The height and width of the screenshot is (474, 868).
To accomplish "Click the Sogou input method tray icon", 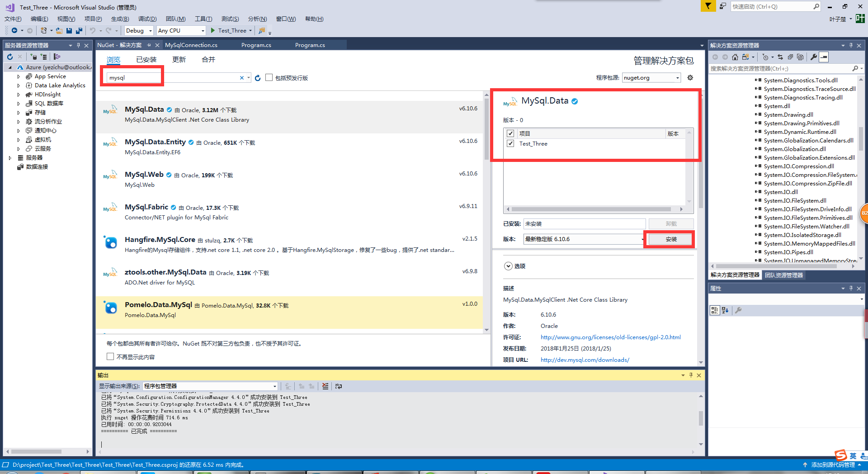I will [x=841, y=455].
